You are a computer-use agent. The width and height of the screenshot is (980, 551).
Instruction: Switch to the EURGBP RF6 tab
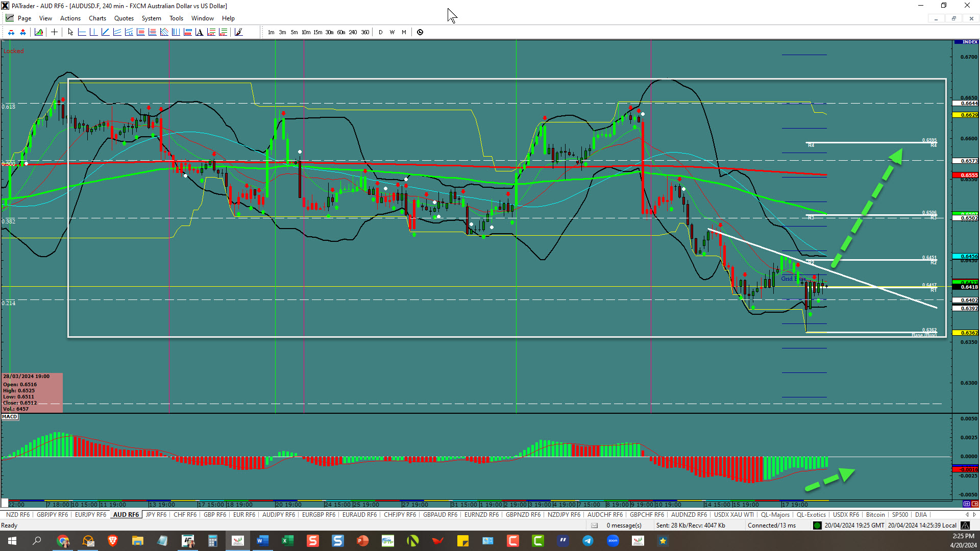click(318, 515)
